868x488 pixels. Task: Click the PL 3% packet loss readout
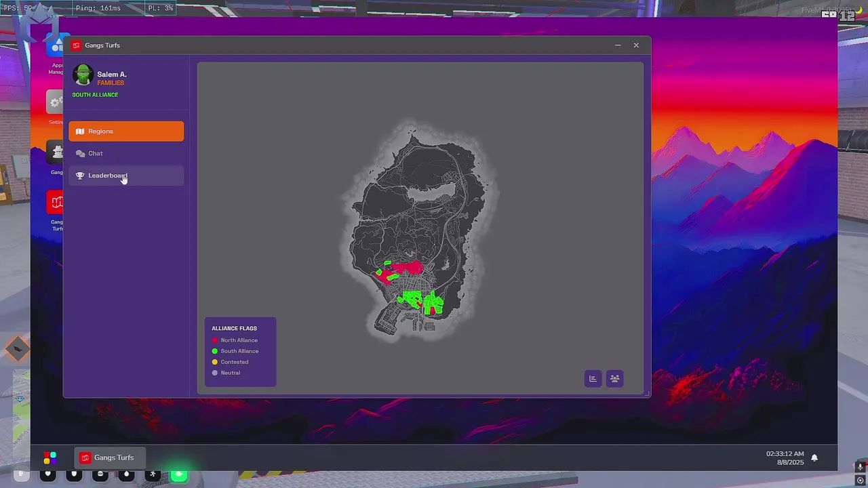[x=161, y=8]
